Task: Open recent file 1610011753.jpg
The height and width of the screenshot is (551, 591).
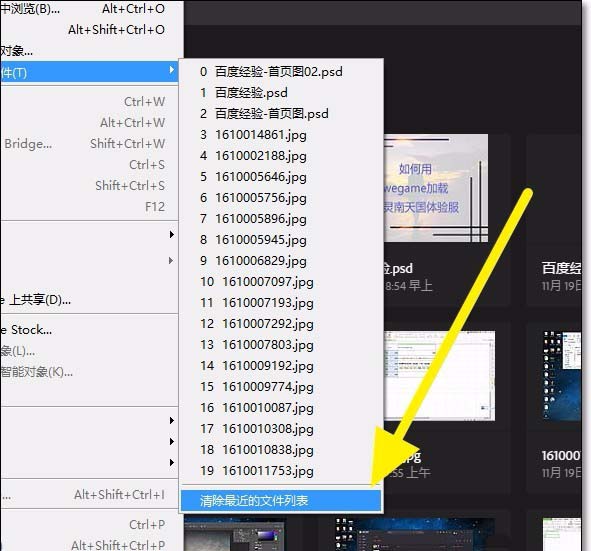Action: [281, 471]
